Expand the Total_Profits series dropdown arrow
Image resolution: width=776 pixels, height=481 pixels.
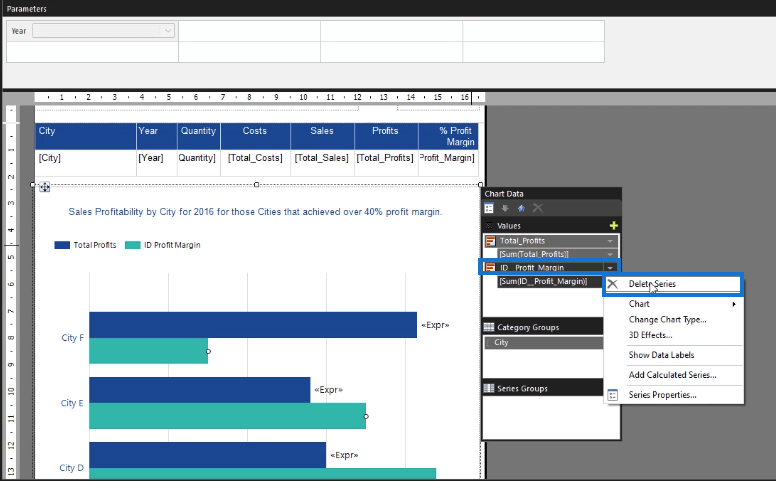pos(610,241)
